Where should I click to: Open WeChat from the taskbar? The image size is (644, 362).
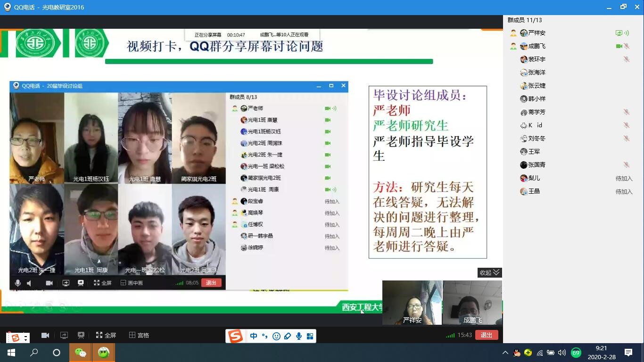tap(81, 353)
